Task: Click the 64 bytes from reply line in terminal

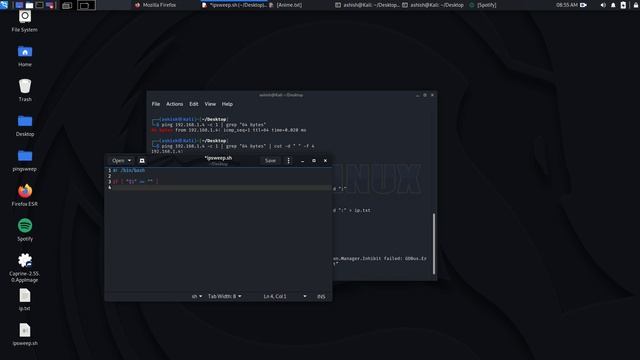Action: [229, 130]
